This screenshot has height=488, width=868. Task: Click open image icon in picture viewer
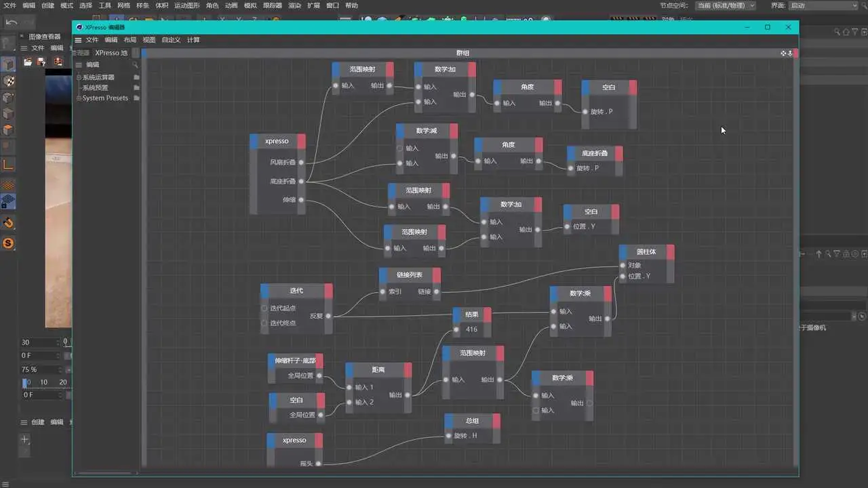click(x=28, y=62)
